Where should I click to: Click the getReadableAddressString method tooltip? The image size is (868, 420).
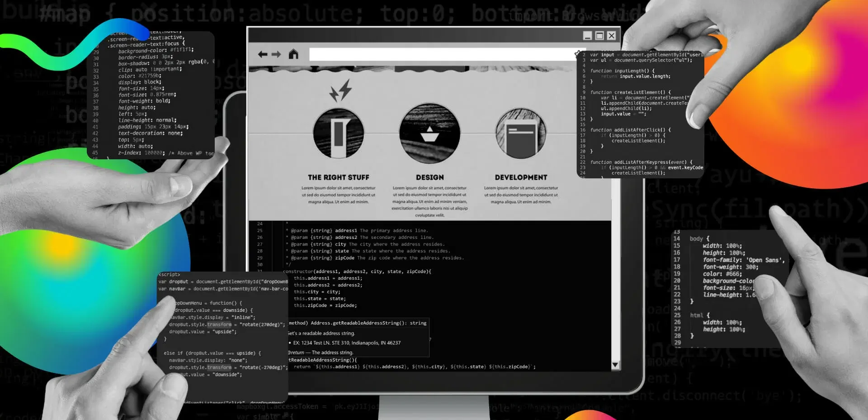point(358,337)
